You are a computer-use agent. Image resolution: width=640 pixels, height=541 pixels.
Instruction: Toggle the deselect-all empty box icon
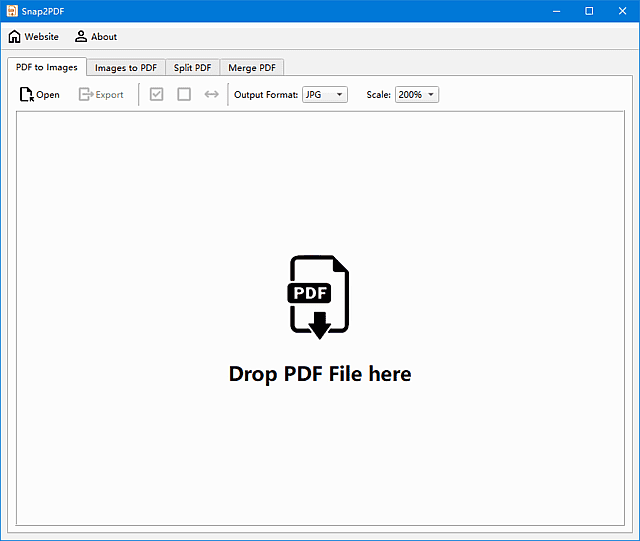(184, 95)
